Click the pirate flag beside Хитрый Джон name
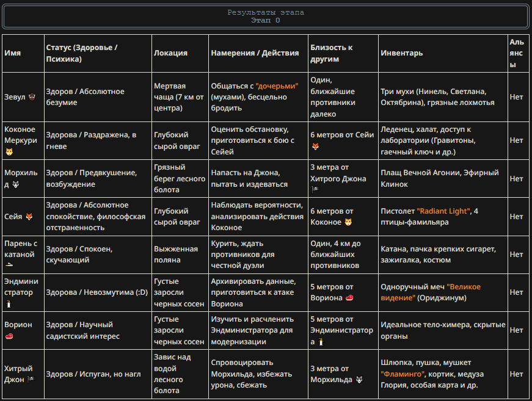The height and width of the screenshot is (401, 532). click(28, 380)
